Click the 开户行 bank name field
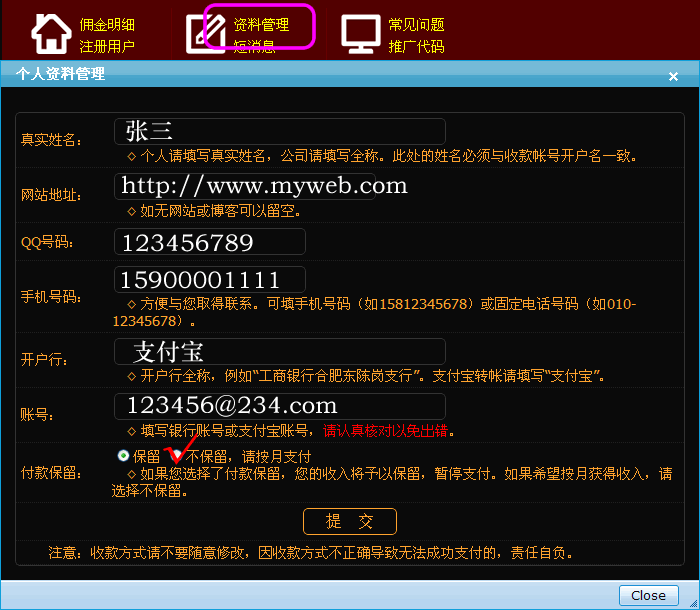The image size is (700, 610). (x=280, y=351)
